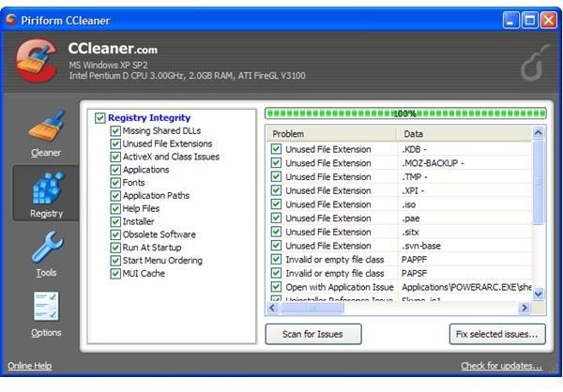Toggle the Installer checkbox
Screen dimensions: 563x392
click(115, 221)
